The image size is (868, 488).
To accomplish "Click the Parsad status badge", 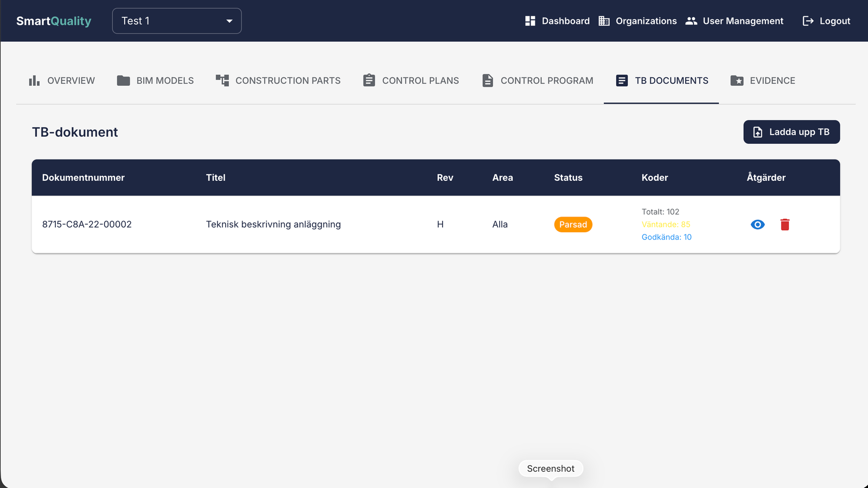I will click(x=573, y=224).
